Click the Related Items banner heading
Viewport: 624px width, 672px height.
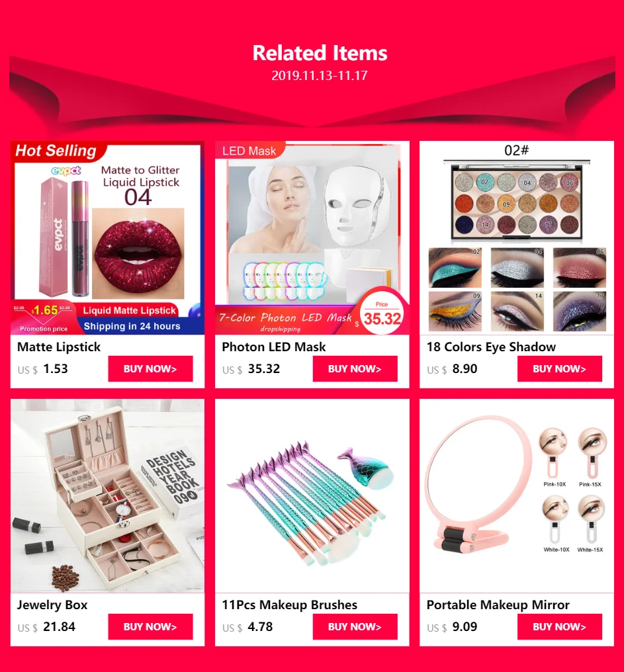(320, 53)
